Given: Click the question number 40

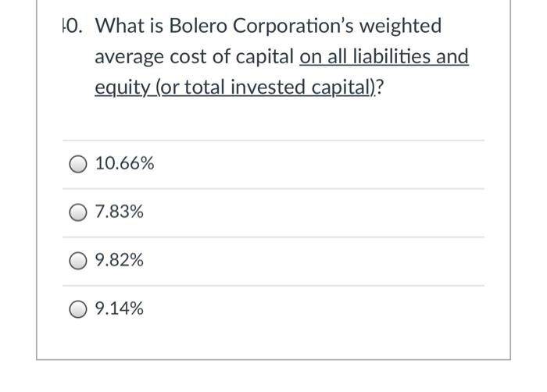Looking at the screenshot, I should (x=73, y=26).
